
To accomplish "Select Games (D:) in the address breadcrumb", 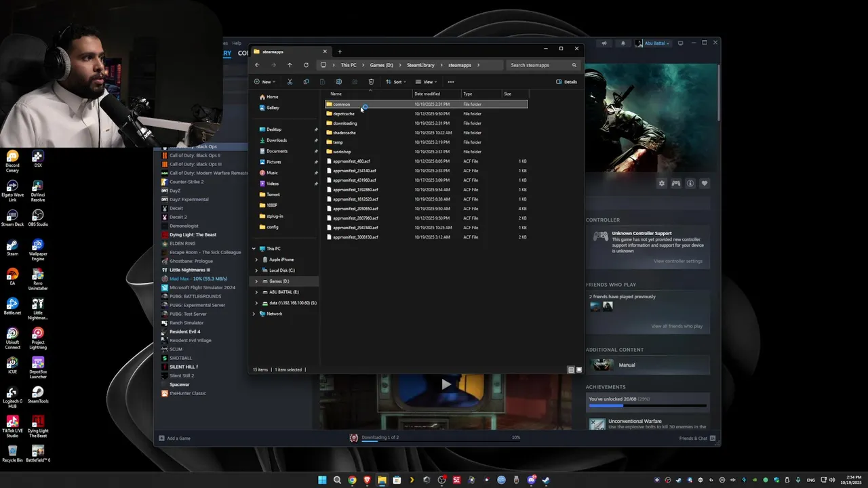I will point(381,65).
